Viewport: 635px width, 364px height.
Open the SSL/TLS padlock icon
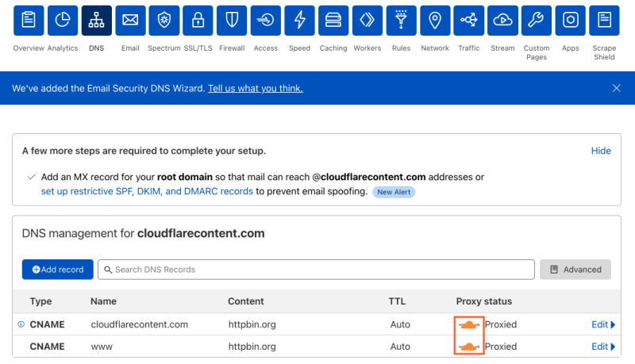click(x=198, y=21)
